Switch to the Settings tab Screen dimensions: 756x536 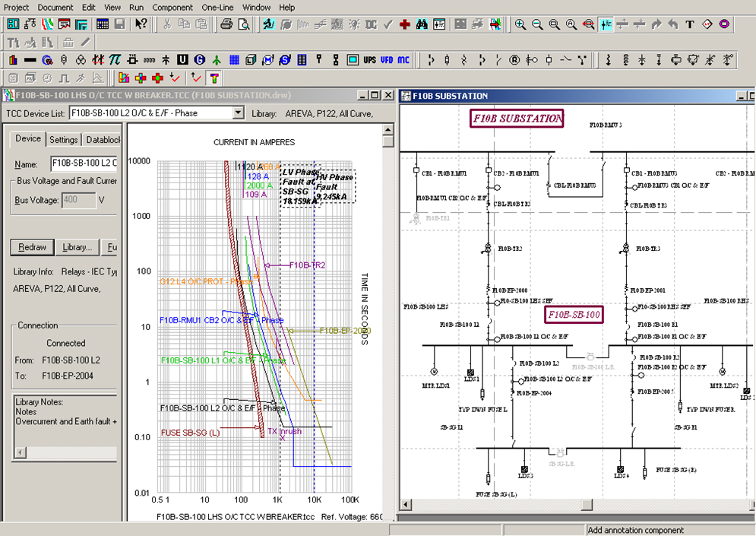(64, 140)
